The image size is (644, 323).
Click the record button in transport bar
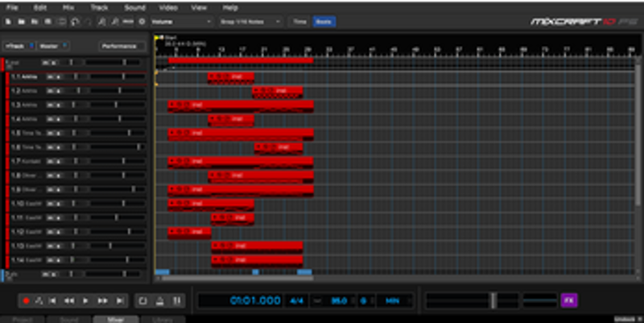(x=26, y=300)
